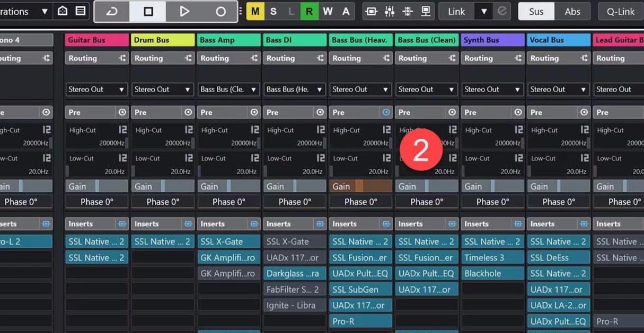Bypass all Inserts on Guitar Bus
Screen dimensions: 644x333
[122, 224]
